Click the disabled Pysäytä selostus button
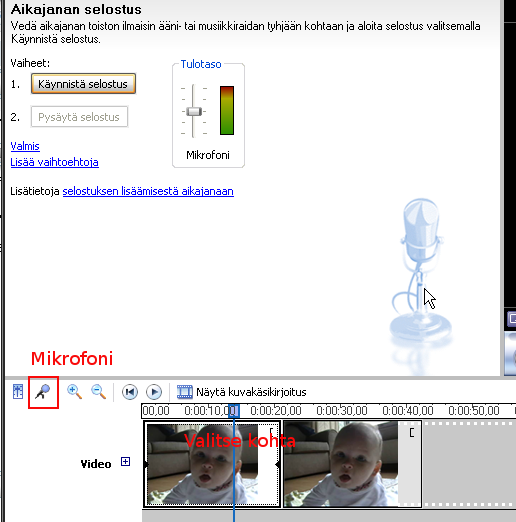Image resolution: width=516 pixels, height=522 pixels. click(x=79, y=117)
